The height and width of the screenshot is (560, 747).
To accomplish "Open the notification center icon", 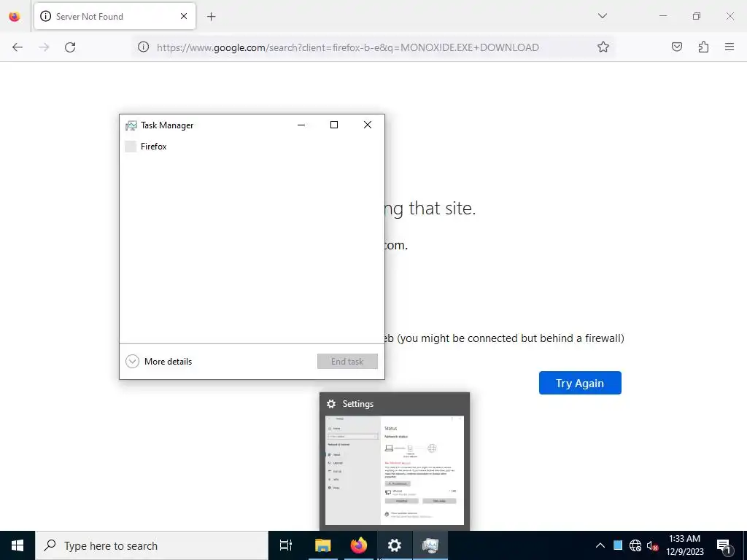I will coord(724,545).
